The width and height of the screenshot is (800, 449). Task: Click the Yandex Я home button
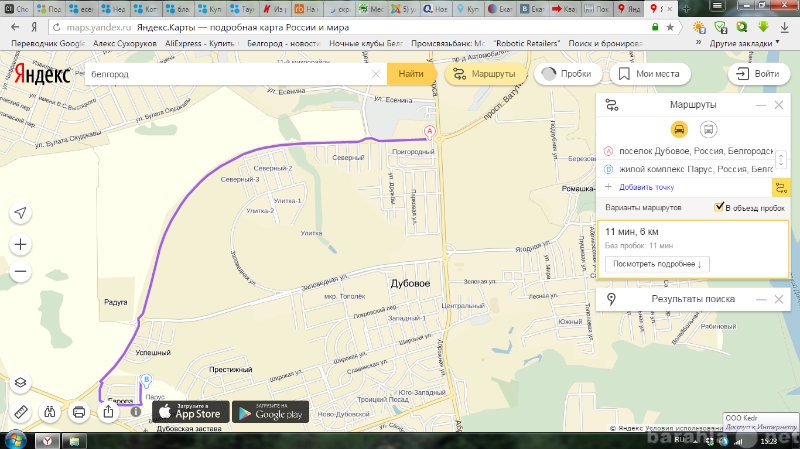(x=34, y=27)
